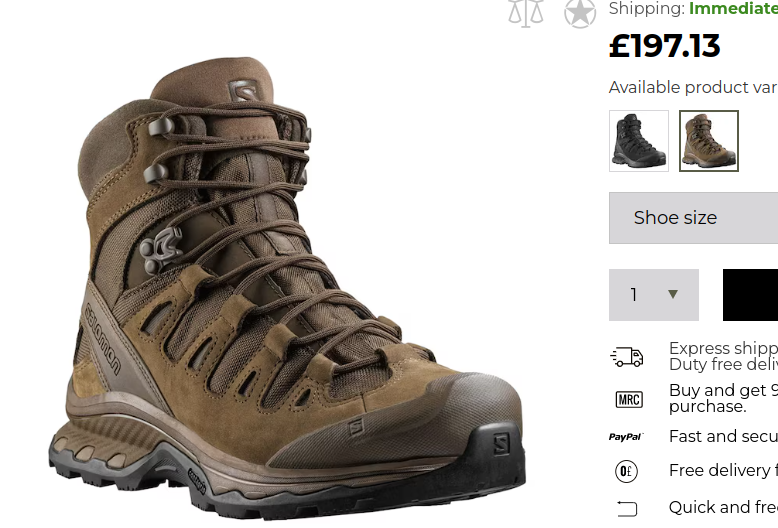The width and height of the screenshot is (778, 528).
Task: Click the Free delivery info text
Action: (723, 470)
